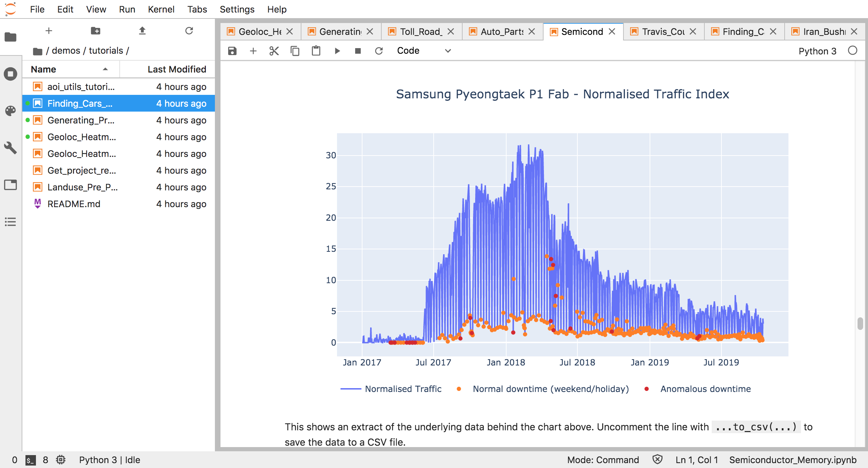The height and width of the screenshot is (468, 868).
Task: Click the Interrupt kernel icon
Action: 357,51
